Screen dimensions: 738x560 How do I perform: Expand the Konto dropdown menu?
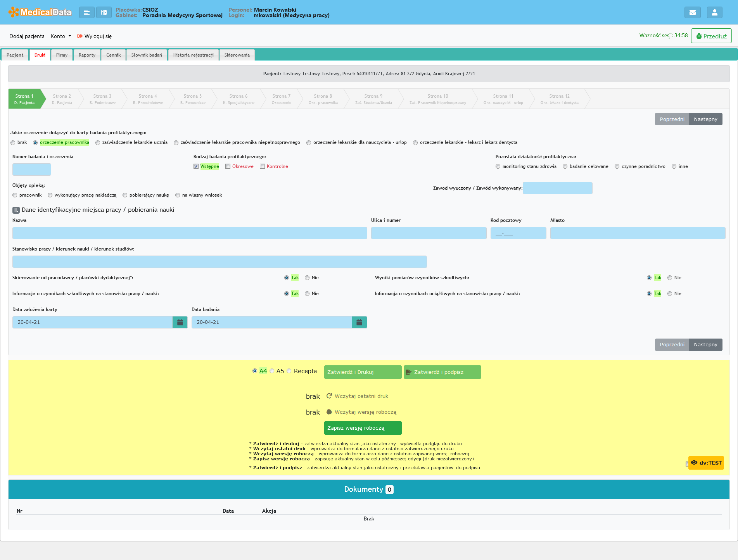(x=61, y=36)
